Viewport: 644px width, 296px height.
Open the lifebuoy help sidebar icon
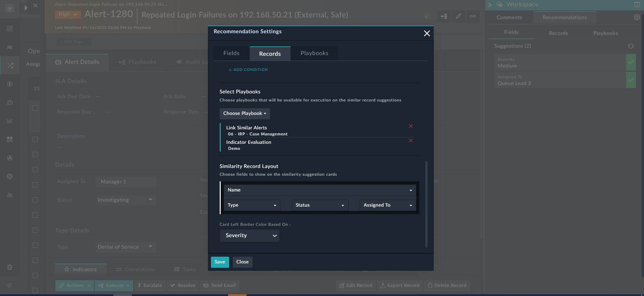click(10, 176)
